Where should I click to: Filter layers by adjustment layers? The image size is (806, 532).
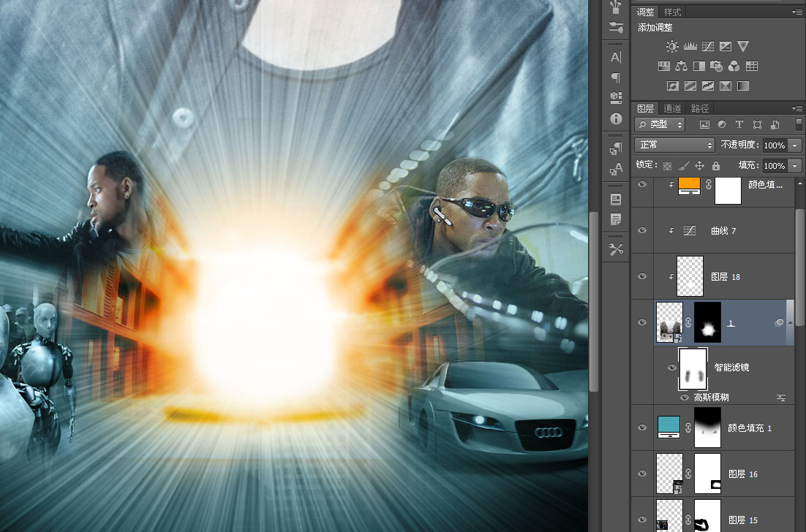coord(722,125)
